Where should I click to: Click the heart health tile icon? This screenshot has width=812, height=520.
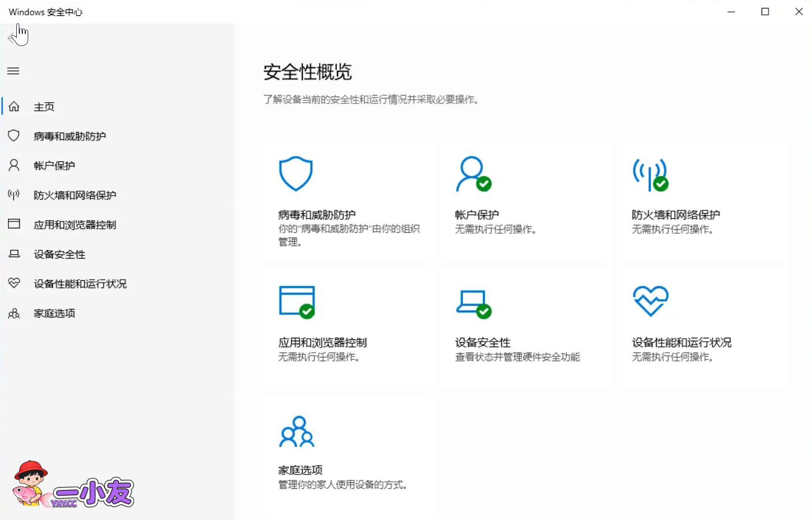click(x=650, y=301)
